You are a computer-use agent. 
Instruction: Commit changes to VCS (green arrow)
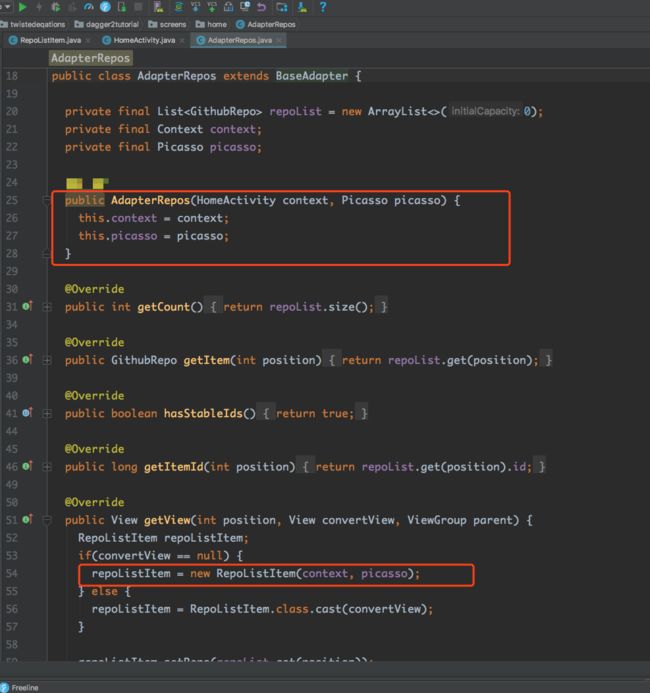212,7
